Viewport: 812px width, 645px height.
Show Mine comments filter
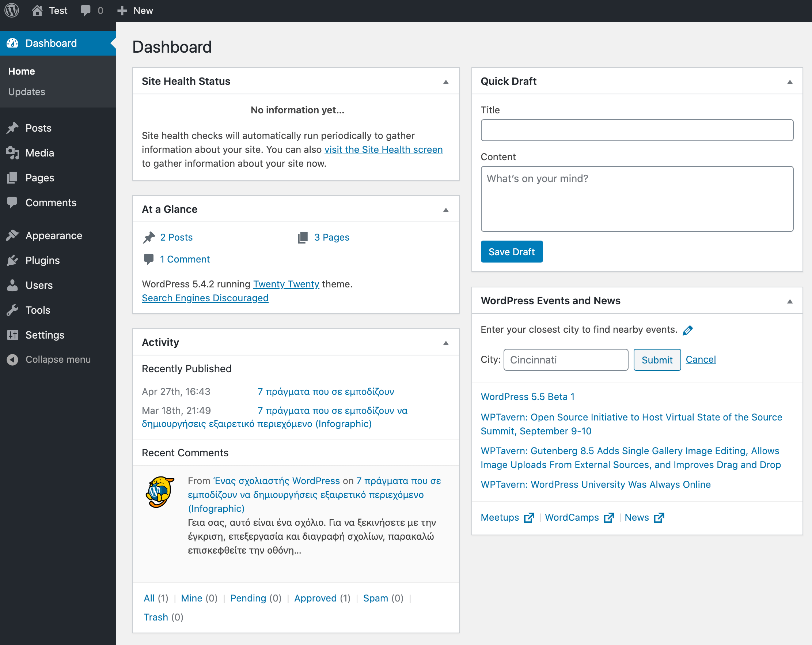(192, 598)
